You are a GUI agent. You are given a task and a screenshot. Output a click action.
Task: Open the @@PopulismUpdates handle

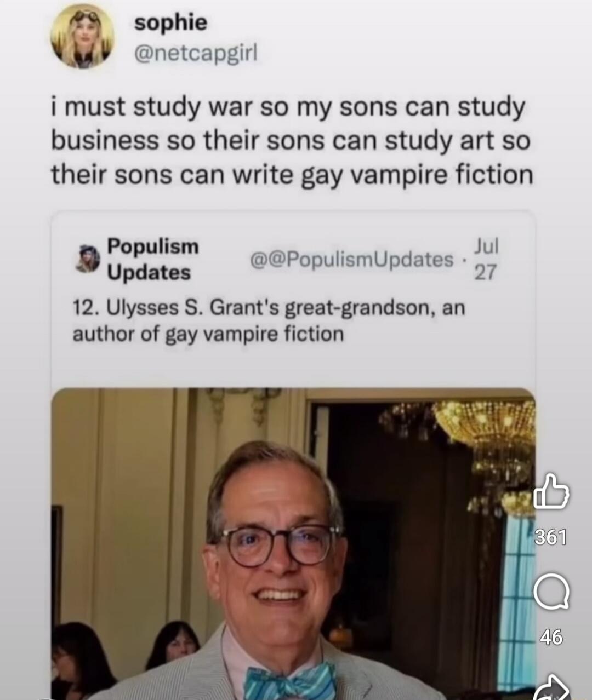tap(352, 259)
